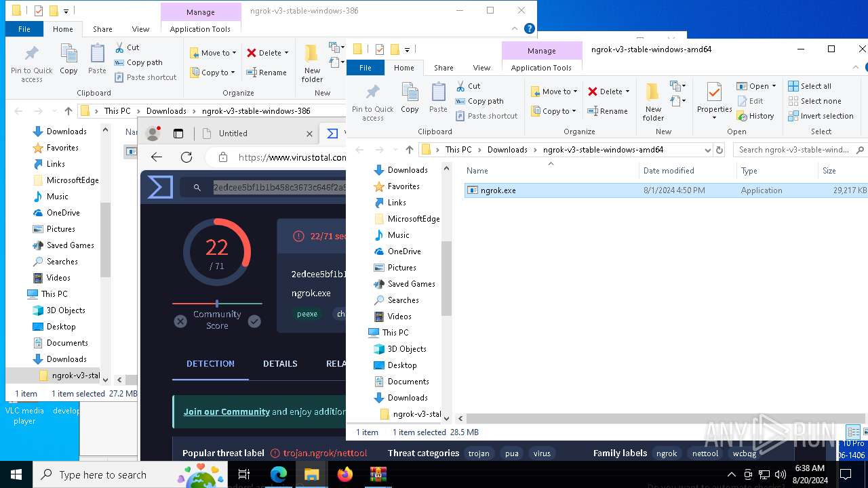Click Windows Start button
868x488 pixels.
[x=16, y=474]
